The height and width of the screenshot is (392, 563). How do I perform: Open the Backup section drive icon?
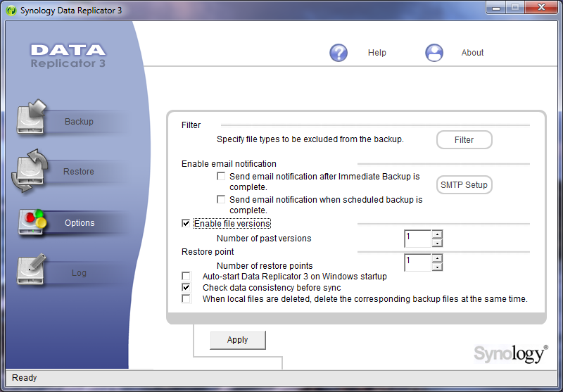(x=32, y=118)
